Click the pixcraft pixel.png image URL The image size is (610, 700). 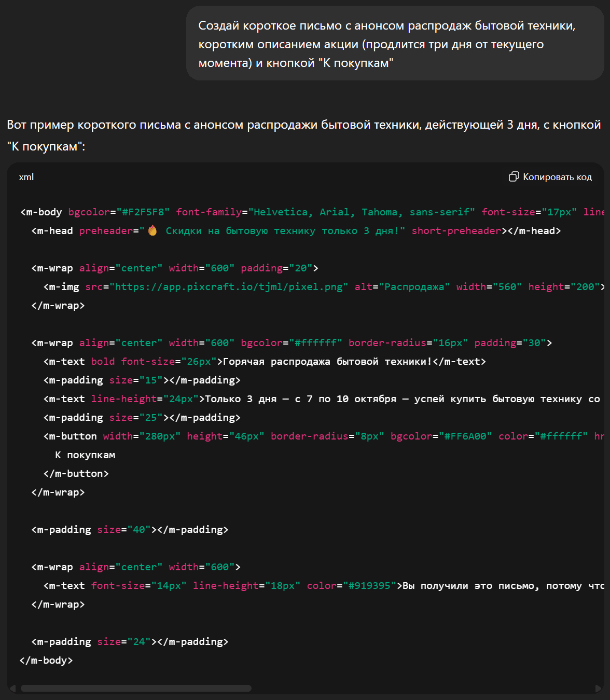228,287
